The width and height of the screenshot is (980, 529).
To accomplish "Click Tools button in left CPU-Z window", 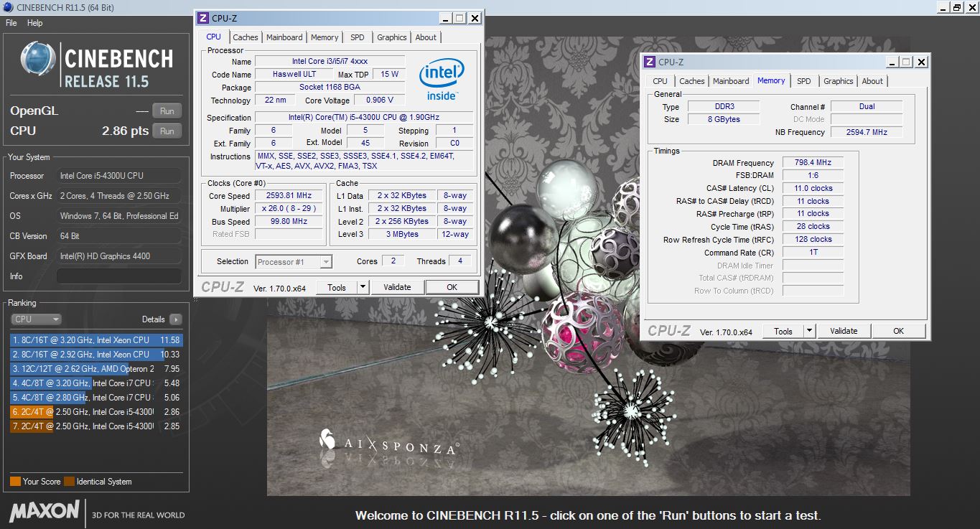I will pos(337,287).
